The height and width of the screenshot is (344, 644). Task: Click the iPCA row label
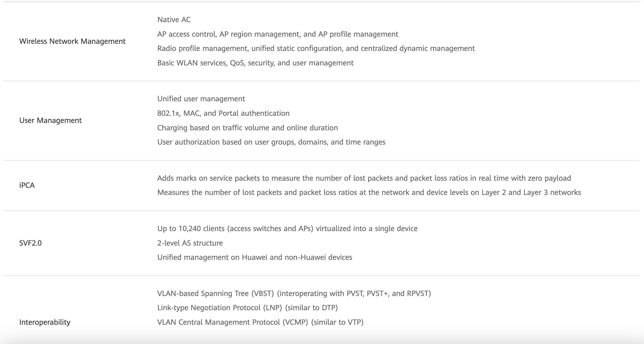point(27,185)
